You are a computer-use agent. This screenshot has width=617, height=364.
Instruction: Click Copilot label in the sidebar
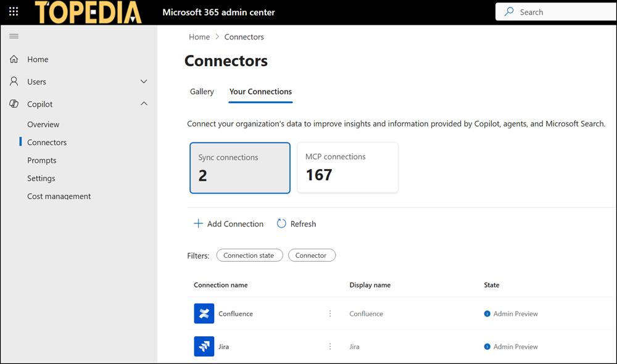[39, 104]
